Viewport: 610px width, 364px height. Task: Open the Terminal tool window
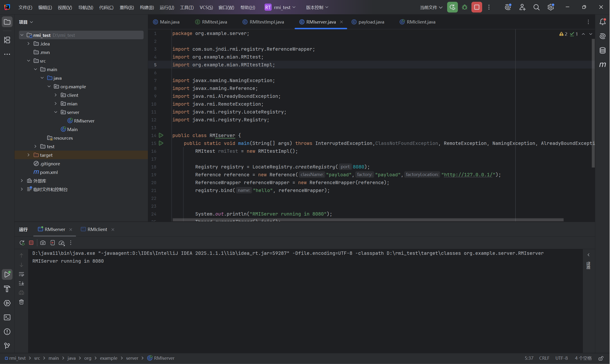click(7, 317)
